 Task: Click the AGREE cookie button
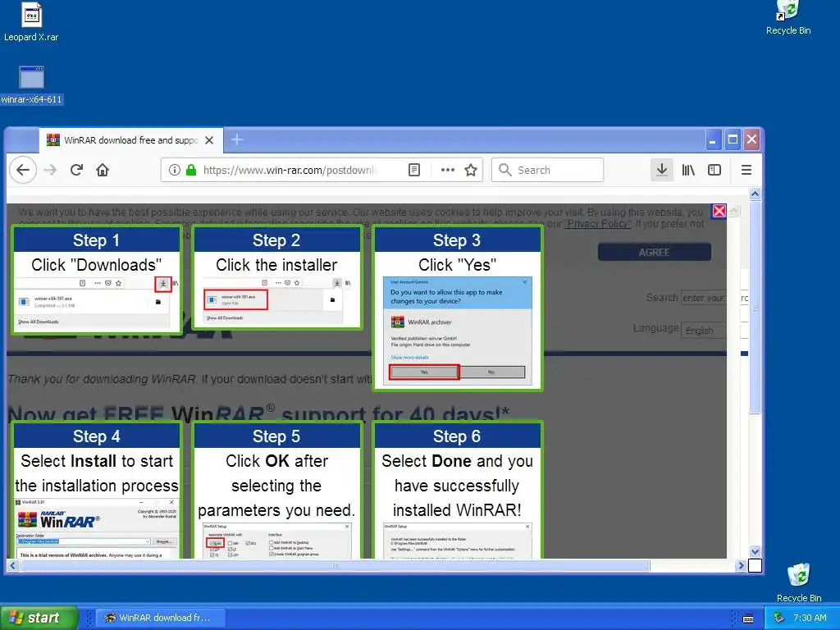point(654,253)
